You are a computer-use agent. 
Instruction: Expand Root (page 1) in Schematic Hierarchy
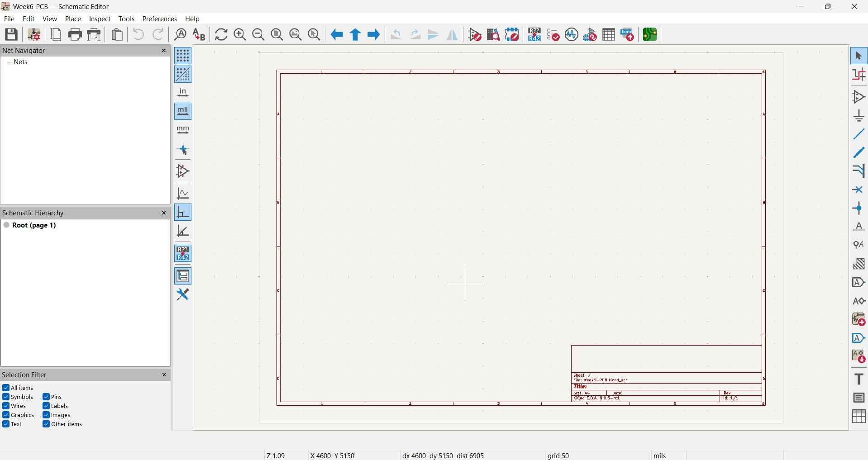click(7, 225)
